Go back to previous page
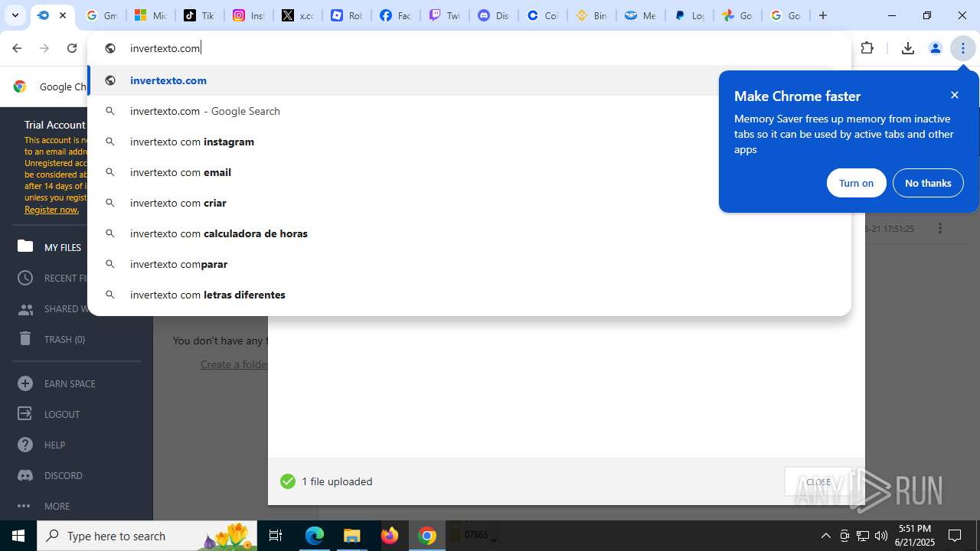This screenshot has width=980, height=551. coord(17,48)
